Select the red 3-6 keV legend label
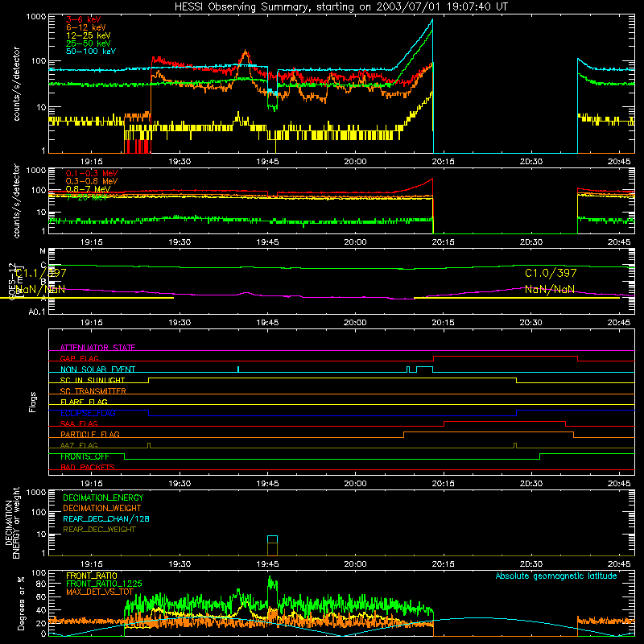The image size is (644, 644). coord(84,19)
